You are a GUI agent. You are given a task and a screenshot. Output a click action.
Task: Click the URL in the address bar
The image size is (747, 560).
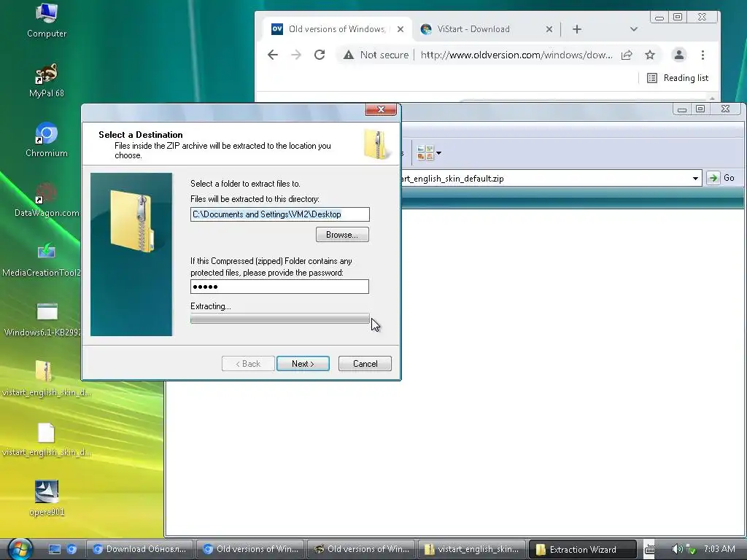[x=516, y=55]
